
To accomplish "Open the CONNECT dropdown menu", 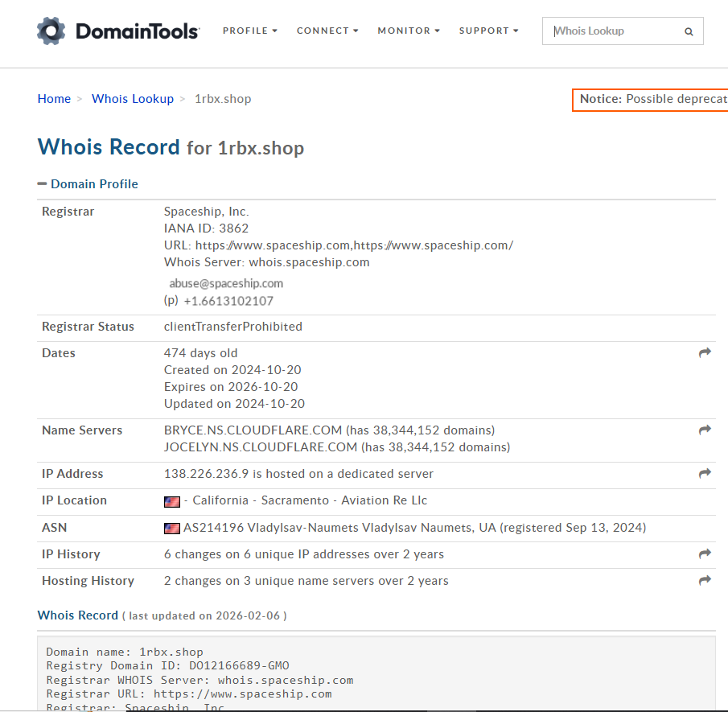I will point(327,31).
